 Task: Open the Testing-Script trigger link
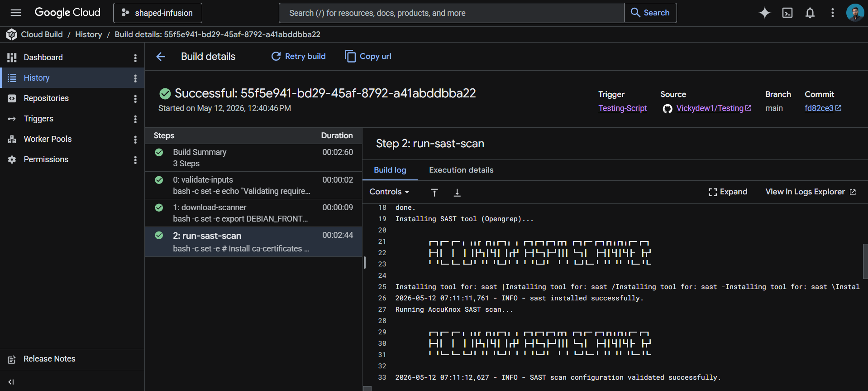point(623,108)
